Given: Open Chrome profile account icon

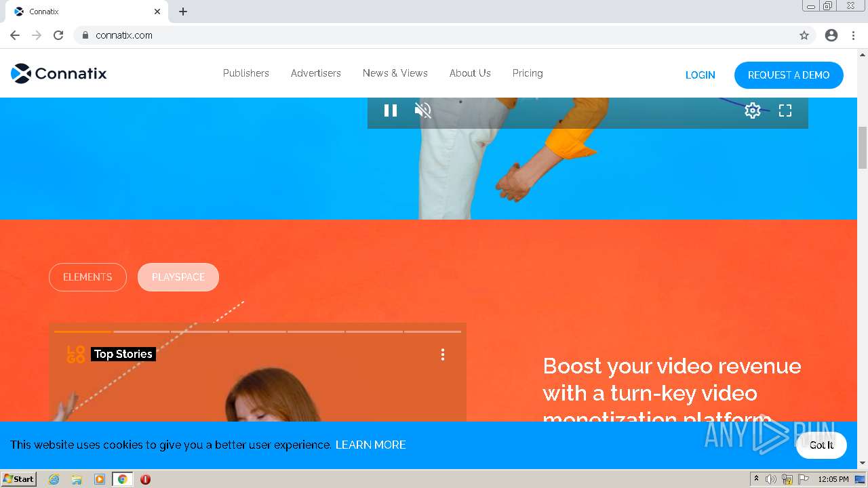Looking at the screenshot, I should 831,35.
